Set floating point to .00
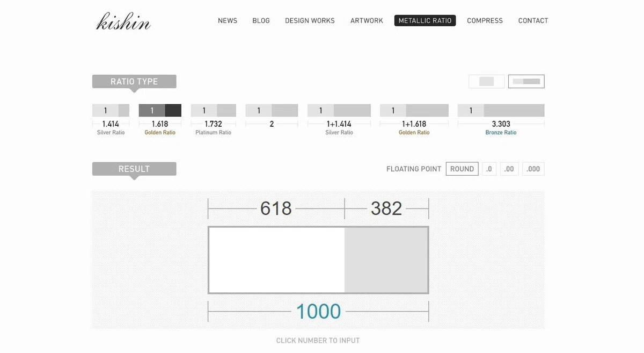The image size is (644, 353). [509, 169]
